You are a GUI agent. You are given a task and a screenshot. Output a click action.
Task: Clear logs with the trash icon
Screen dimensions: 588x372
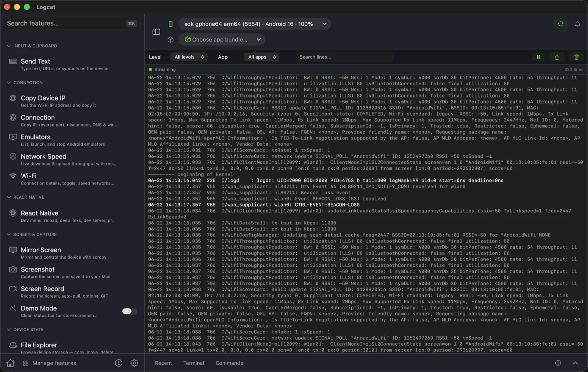(x=576, y=57)
